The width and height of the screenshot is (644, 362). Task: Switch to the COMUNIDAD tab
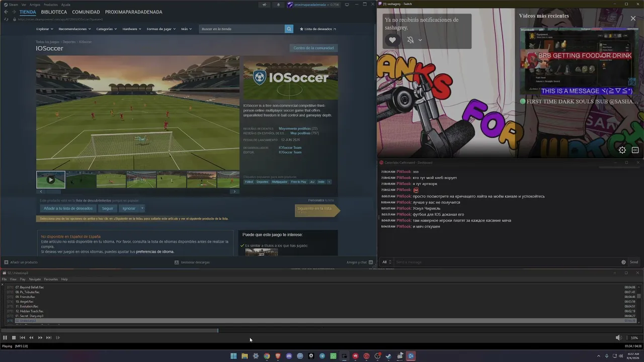(x=86, y=12)
